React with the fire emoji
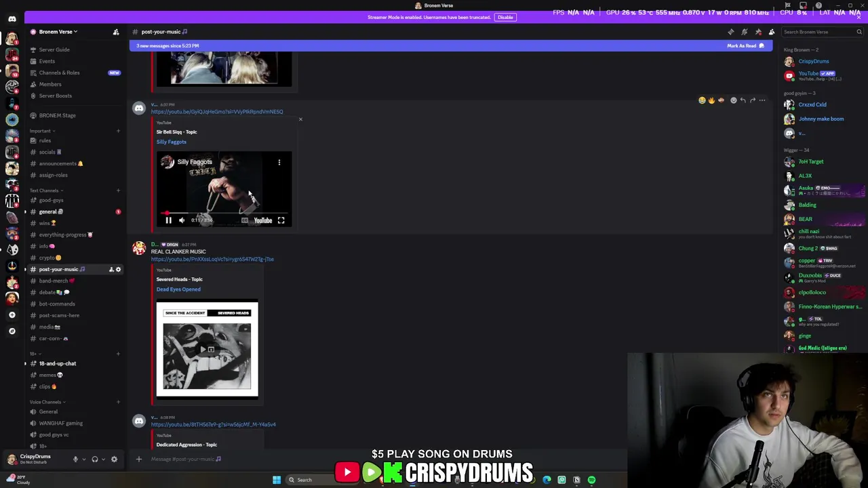This screenshot has height=488, width=868. pyautogui.click(x=711, y=100)
